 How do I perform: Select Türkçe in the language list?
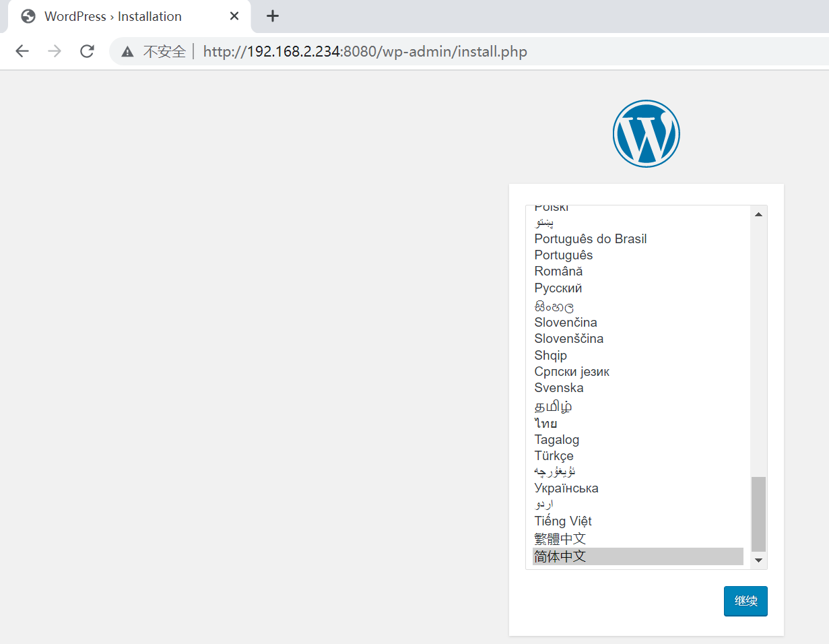coord(554,455)
